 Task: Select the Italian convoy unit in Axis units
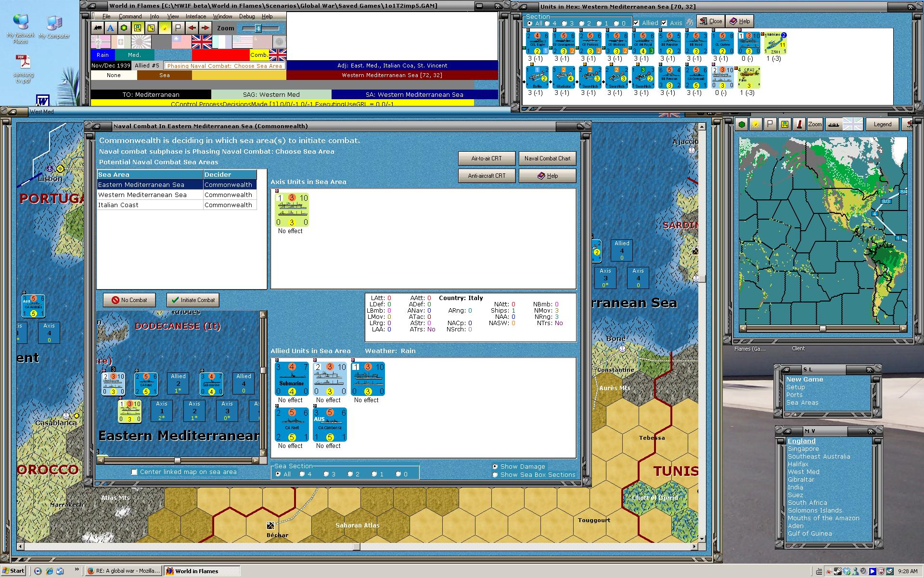click(x=292, y=210)
